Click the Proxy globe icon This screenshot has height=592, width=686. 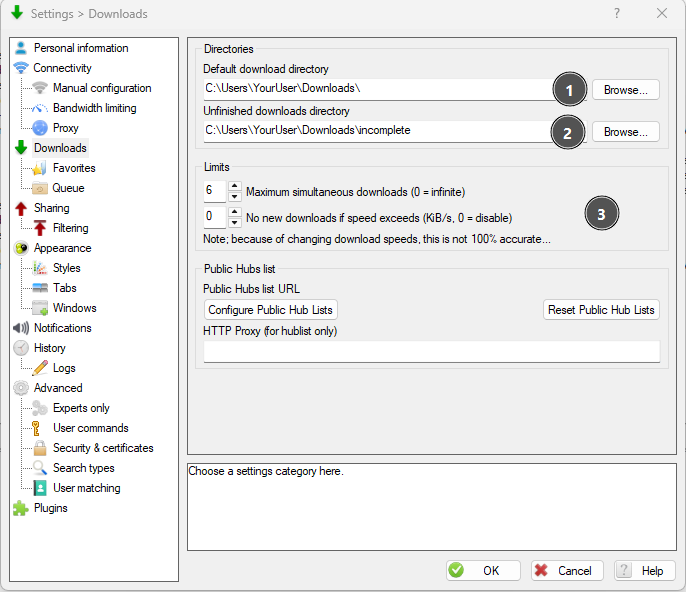pos(40,128)
